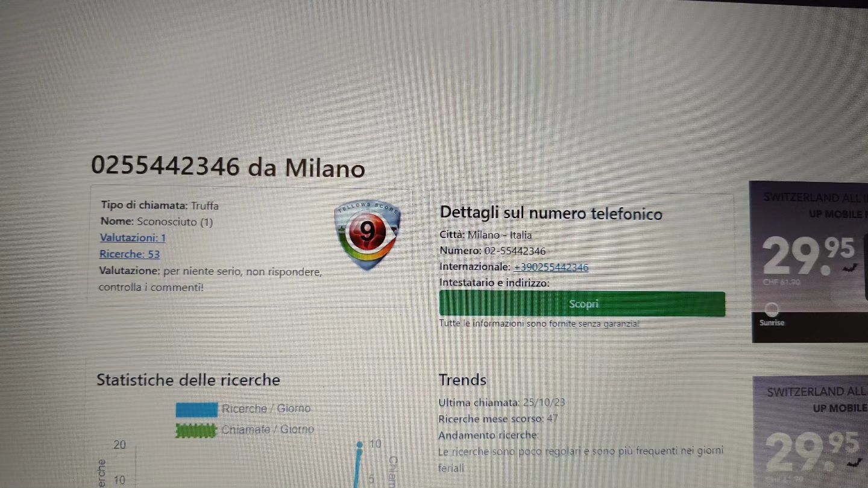Viewport: 868px width, 488px height.
Task: Click the Dettagli sul numero telefonico heading
Action: pos(551,213)
